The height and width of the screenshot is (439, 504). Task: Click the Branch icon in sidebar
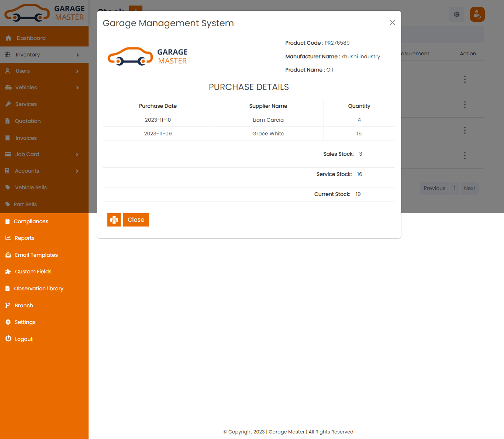(8, 305)
